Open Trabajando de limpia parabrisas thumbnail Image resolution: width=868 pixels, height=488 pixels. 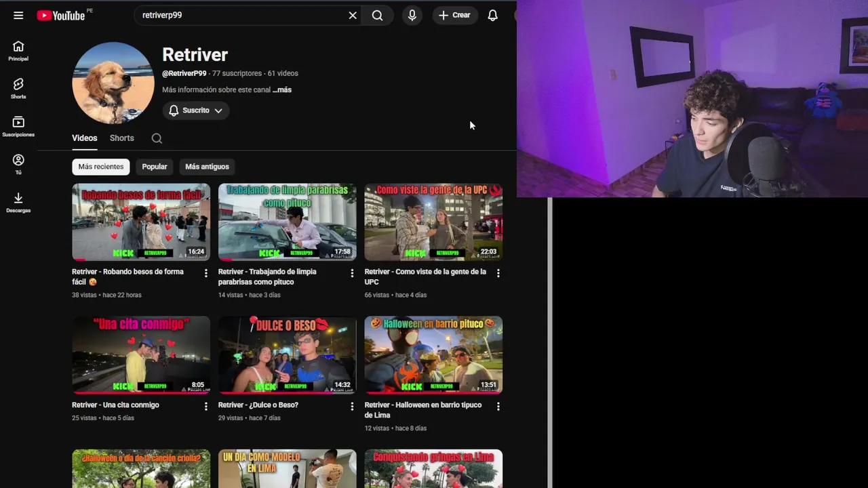[x=288, y=222]
